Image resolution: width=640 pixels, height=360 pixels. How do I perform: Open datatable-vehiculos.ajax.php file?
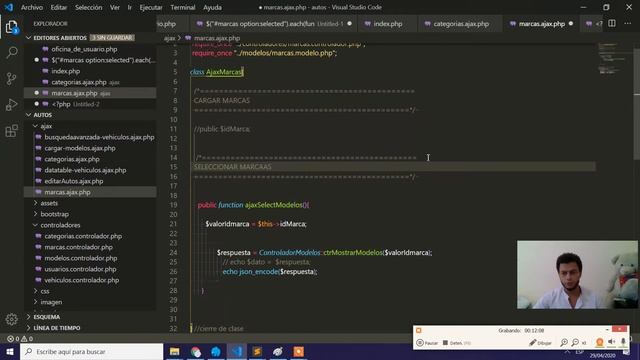(x=85, y=170)
